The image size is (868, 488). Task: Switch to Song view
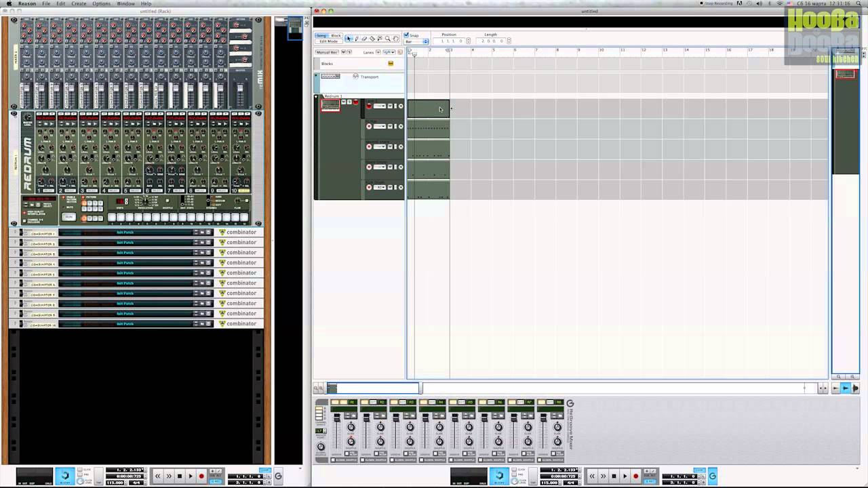pyautogui.click(x=321, y=35)
